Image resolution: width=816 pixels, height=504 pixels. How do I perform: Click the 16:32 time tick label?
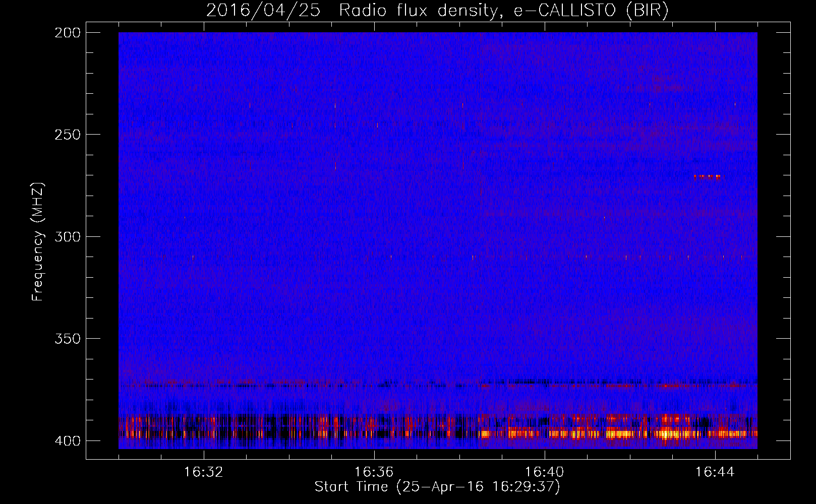(x=204, y=472)
